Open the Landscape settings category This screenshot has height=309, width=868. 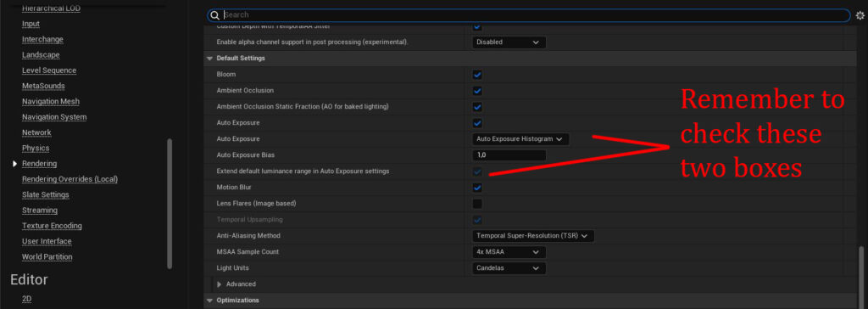pos(41,55)
